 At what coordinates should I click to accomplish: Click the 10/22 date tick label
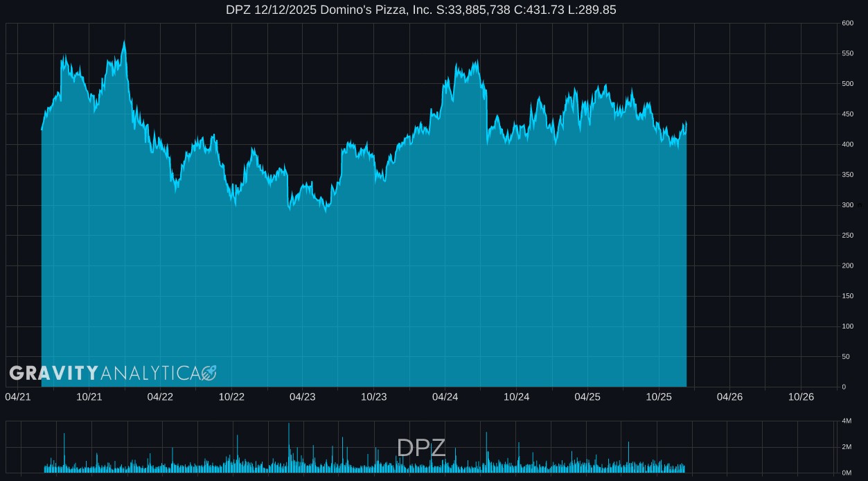(231, 397)
